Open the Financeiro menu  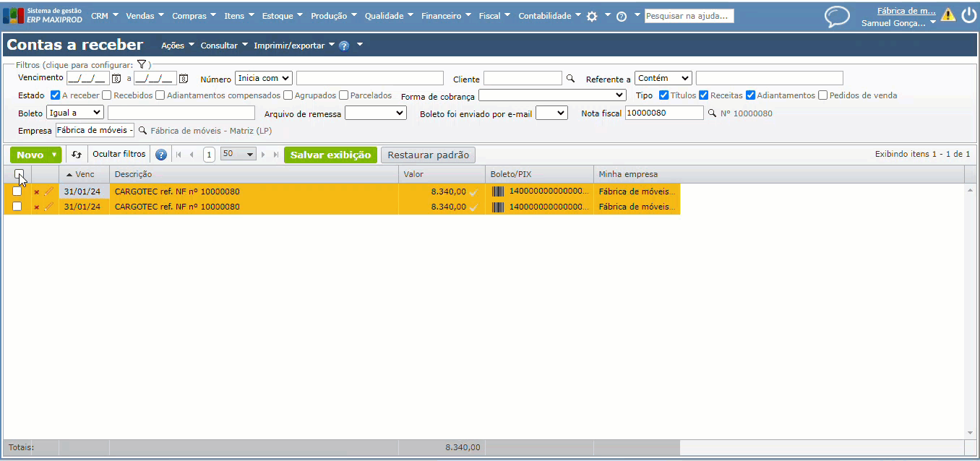pyautogui.click(x=446, y=16)
